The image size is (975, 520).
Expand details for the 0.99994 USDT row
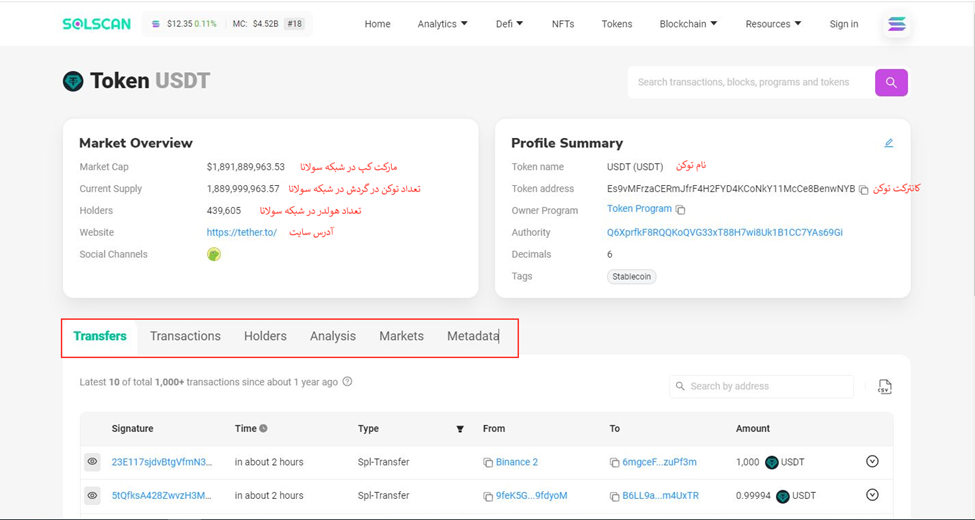click(872, 495)
